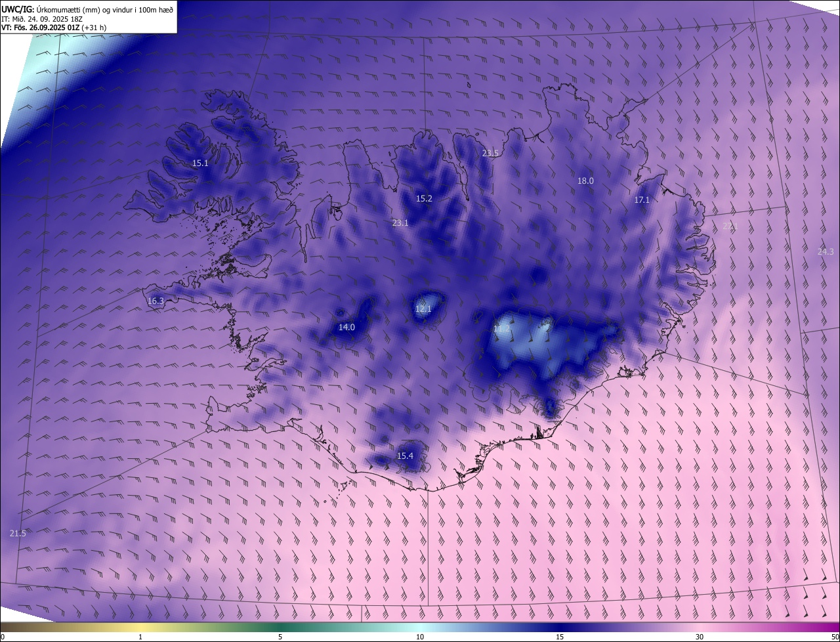
Task: Click the '50' tick on the color scale
Action: click(835, 637)
